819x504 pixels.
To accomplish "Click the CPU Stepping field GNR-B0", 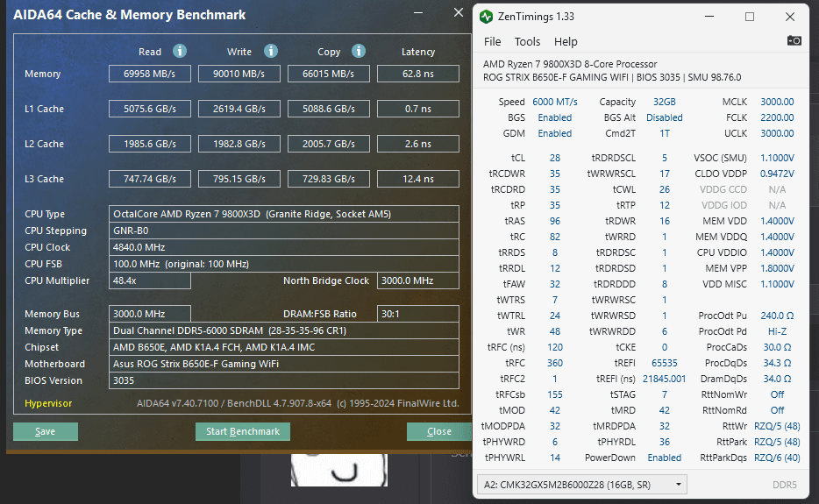I will 284,231.
